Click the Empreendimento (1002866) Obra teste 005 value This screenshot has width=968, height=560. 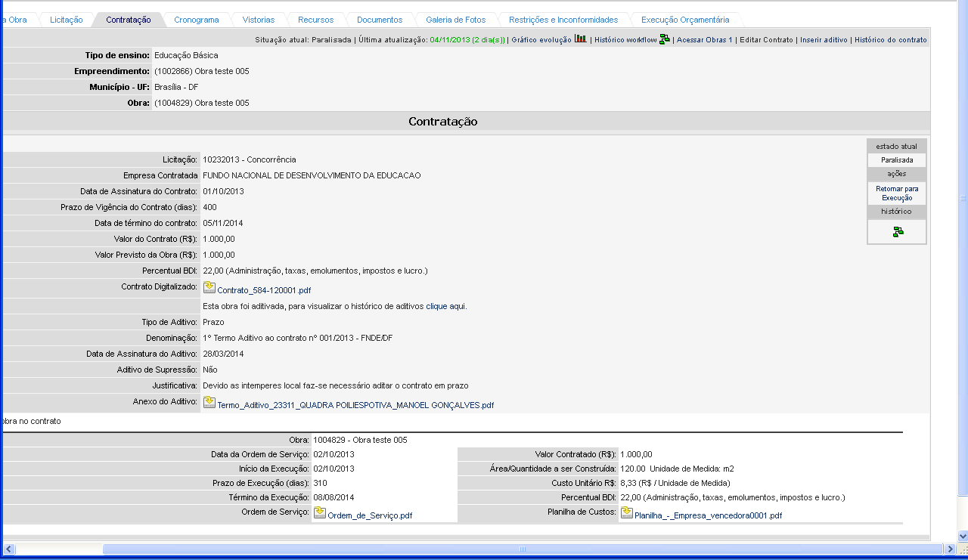202,71
